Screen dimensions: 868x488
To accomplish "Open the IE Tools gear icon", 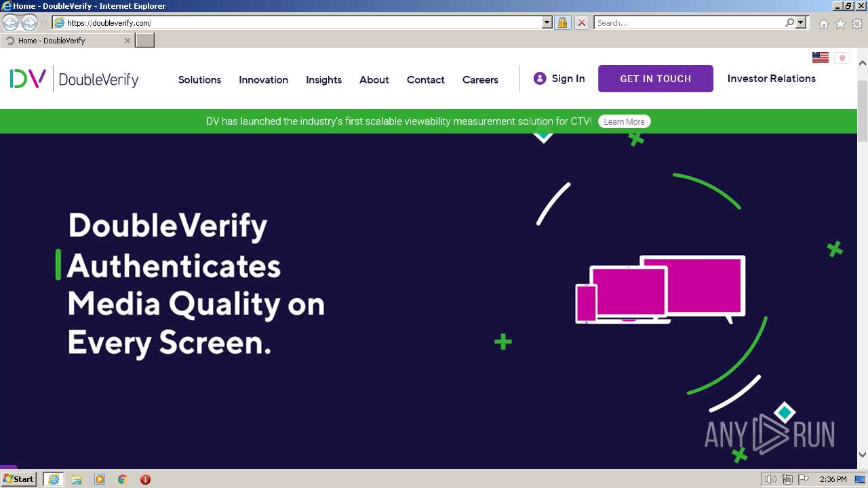I will tap(857, 24).
